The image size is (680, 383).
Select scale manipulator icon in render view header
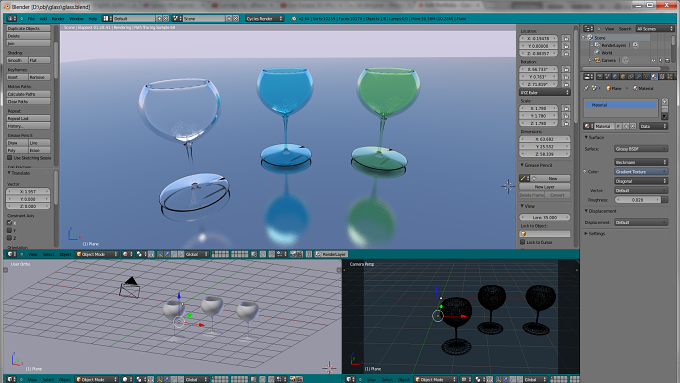click(181, 254)
